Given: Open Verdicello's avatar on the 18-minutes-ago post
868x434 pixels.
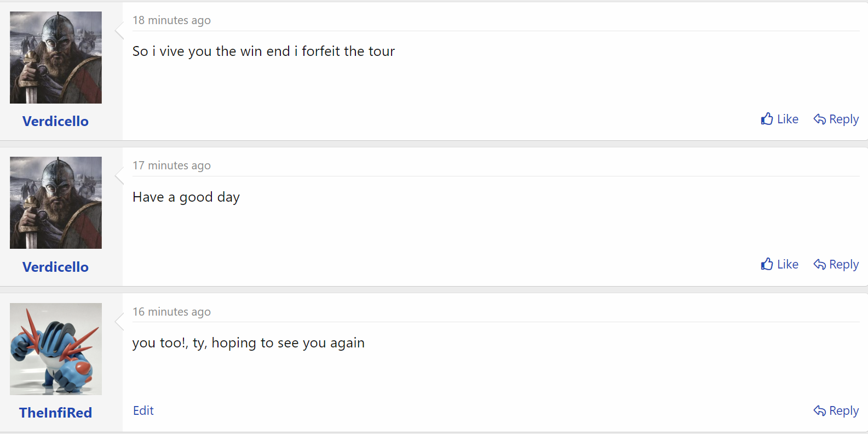Looking at the screenshot, I should [x=56, y=58].
